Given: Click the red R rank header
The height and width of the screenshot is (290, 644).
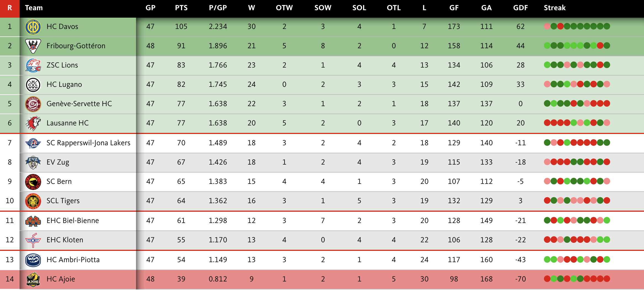Looking at the screenshot, I should coord(10,8).
